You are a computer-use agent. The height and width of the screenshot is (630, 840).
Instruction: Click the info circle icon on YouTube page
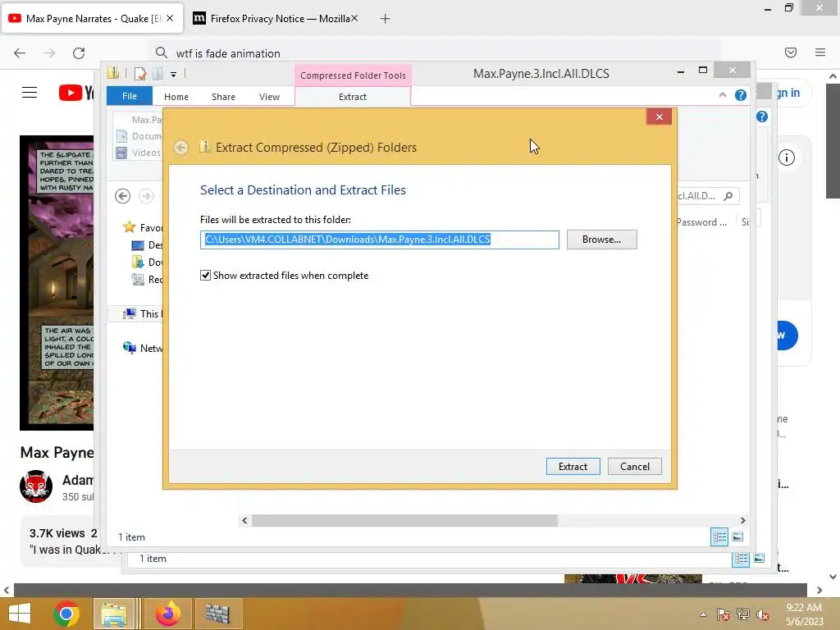pos(786,157)
